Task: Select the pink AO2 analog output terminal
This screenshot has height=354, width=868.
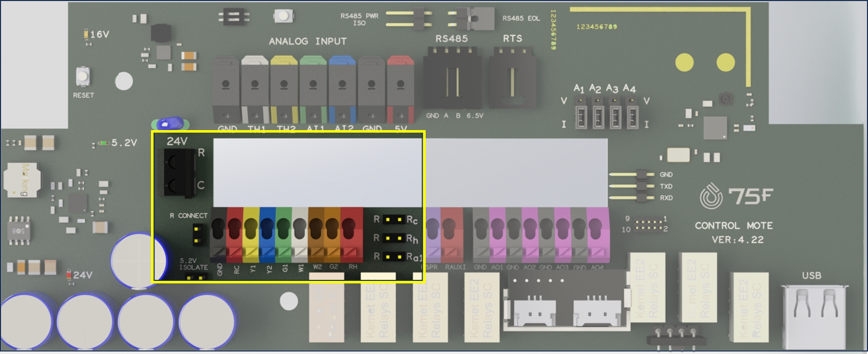Action: point(530,234)
